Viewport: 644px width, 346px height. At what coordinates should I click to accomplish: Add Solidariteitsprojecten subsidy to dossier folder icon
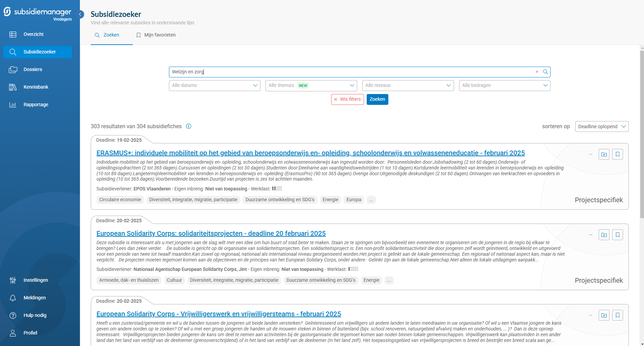click(604, 235)
